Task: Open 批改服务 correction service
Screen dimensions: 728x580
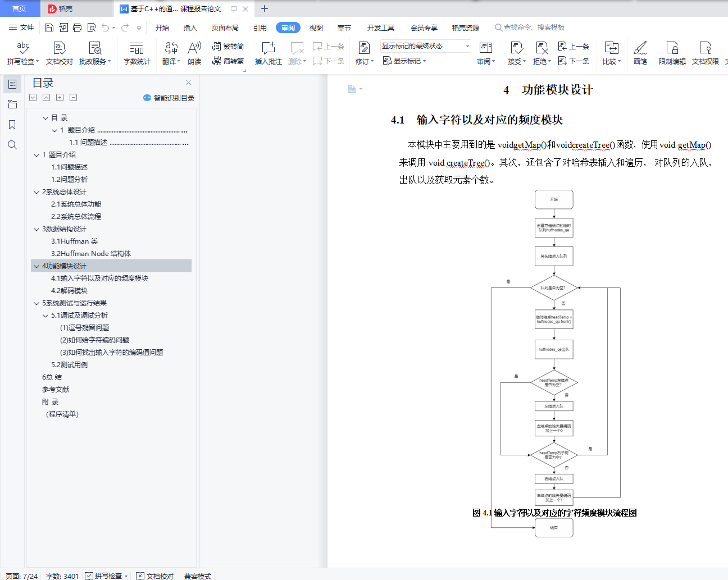Action: [x=95, y=53]
